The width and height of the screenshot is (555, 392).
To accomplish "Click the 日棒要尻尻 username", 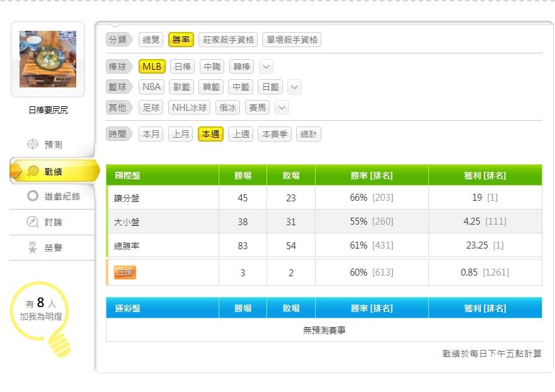I will click(x=48, y=110).
